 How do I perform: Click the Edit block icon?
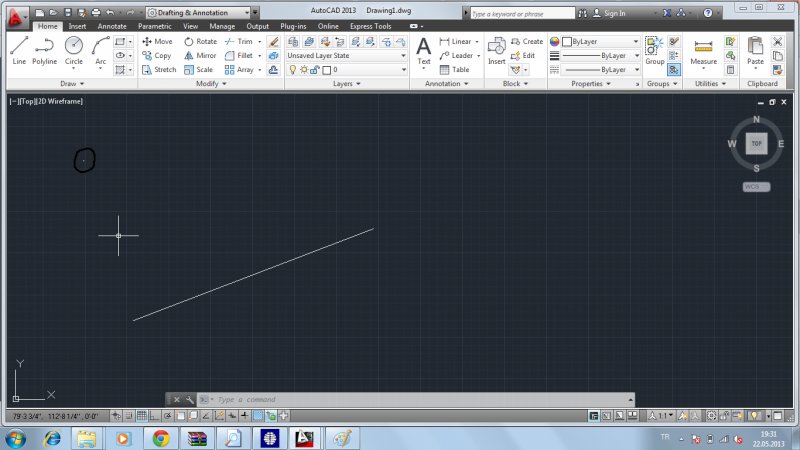tap(523, 56)
